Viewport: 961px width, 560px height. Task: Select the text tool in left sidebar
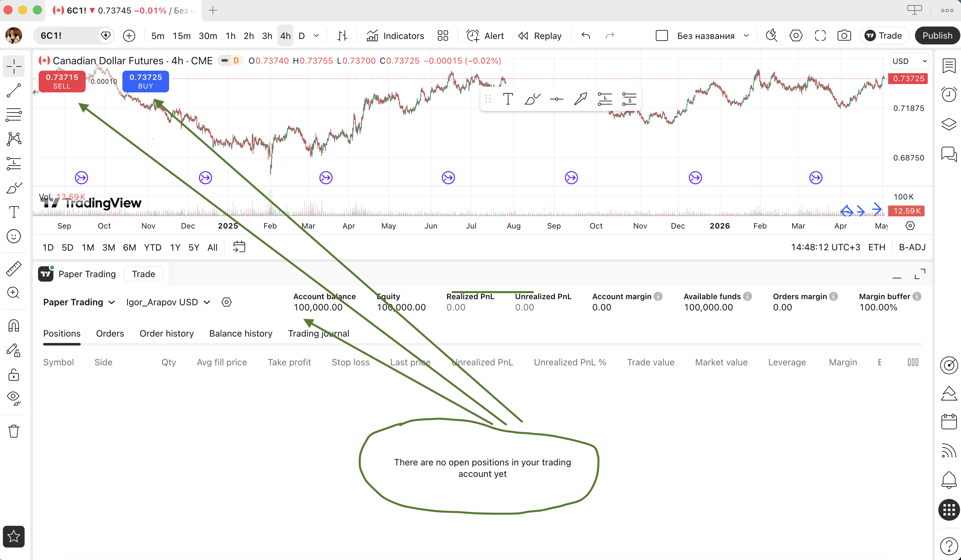(14, 212)
